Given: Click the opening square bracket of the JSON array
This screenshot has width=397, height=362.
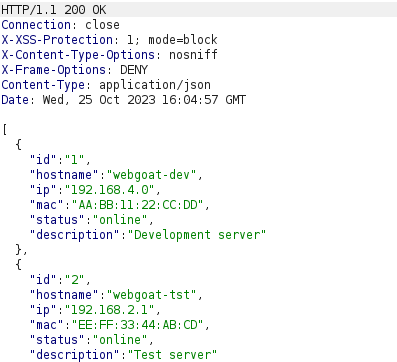Looking at the screenshot, I should (x=5, y=129).
